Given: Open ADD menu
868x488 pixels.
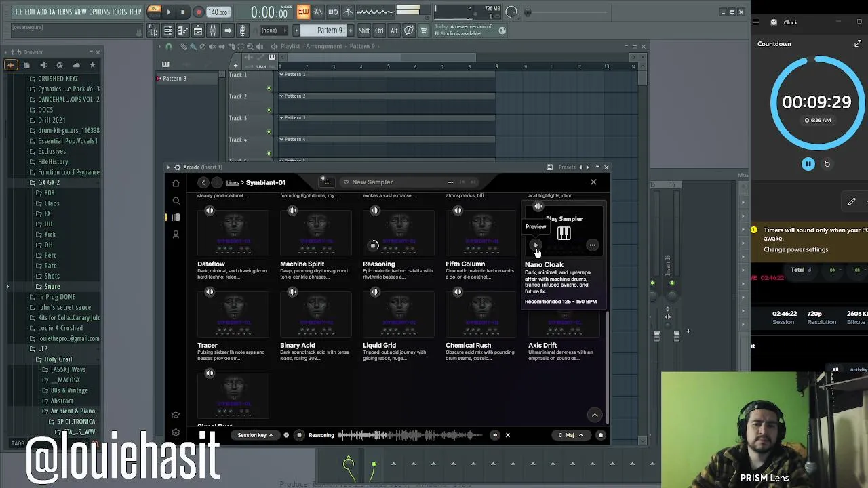Looking at the screenshot, I should [x=42, y=12].
